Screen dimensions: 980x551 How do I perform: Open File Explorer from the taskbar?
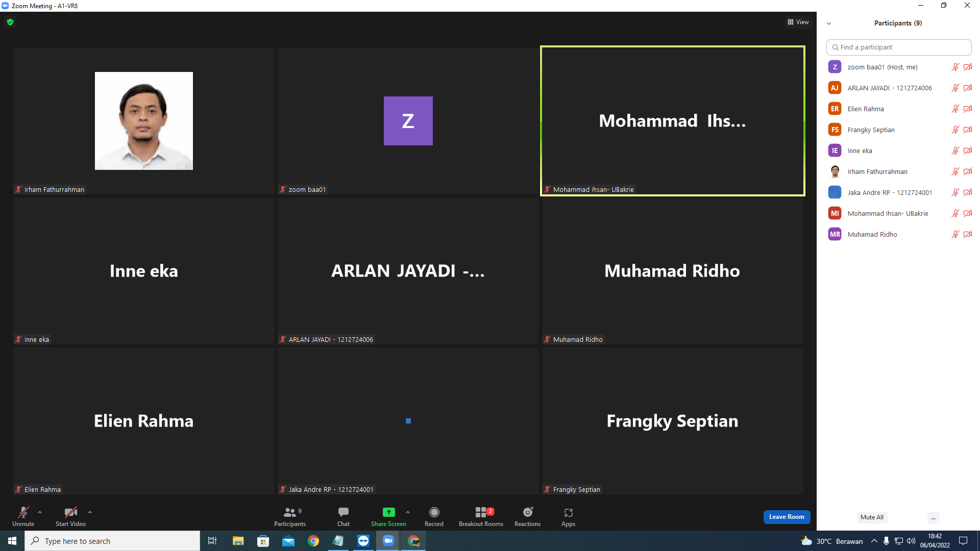[238, 541]
